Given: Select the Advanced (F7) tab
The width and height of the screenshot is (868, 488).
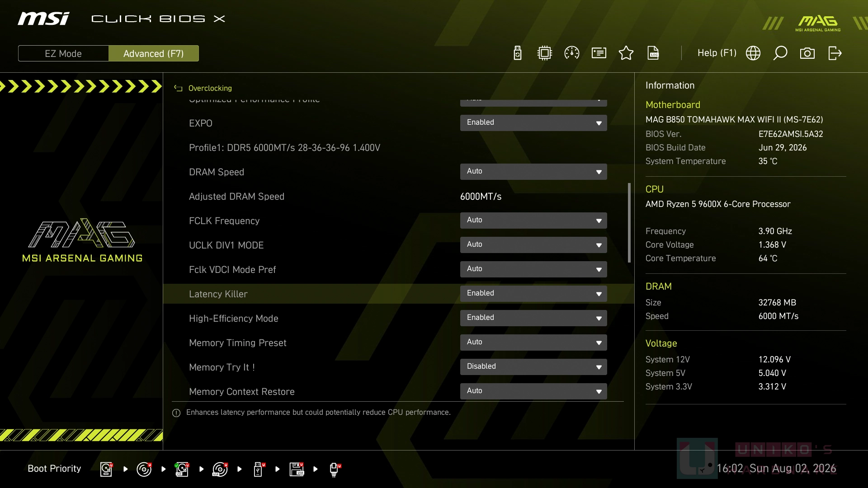Looking at the screenshot, I should 154,53.
